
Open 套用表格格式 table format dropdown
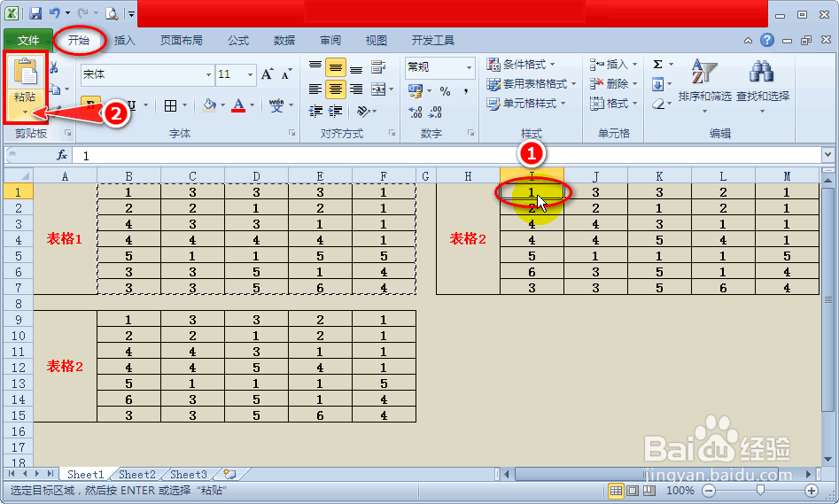point(531,84)
